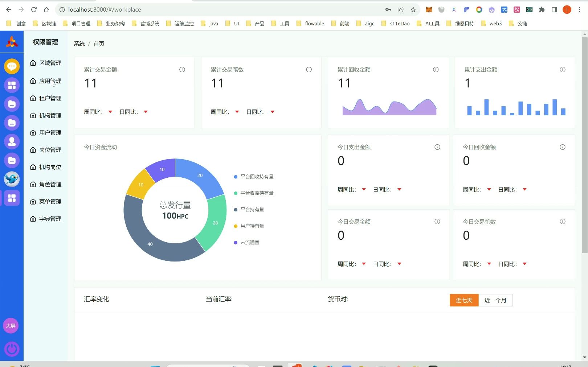Open the browser three-dot menu
588x367 pixels.
coord(579,10)
